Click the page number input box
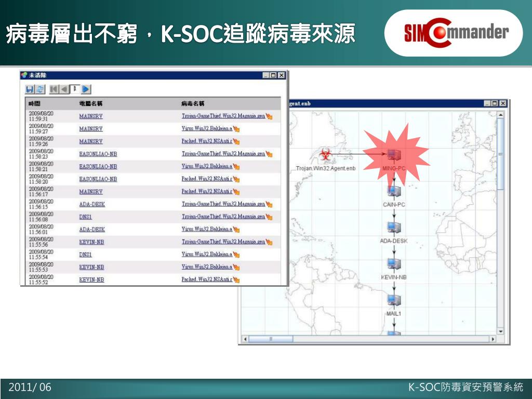This screenshot has width=532, height=399. coord(75,89)
